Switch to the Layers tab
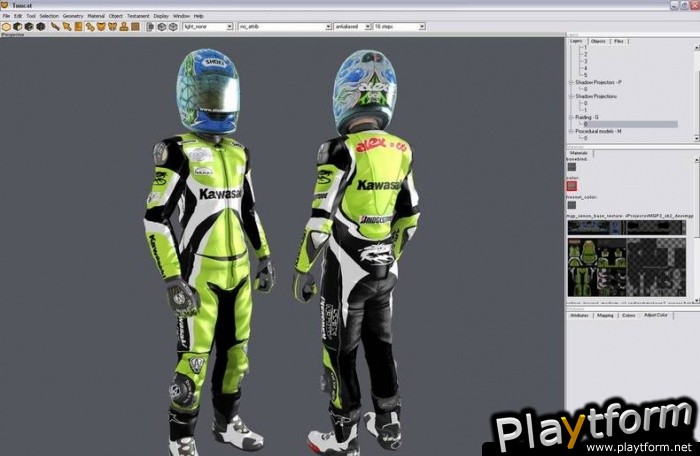The height and width of the screenshot is (456, 700). tap(576, 41)
